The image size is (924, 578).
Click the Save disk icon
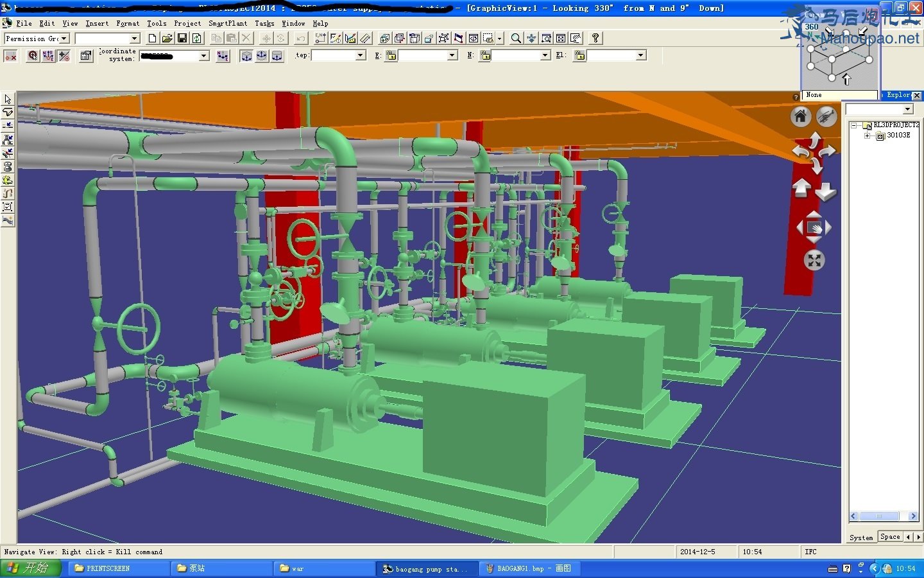click(182, 39)
